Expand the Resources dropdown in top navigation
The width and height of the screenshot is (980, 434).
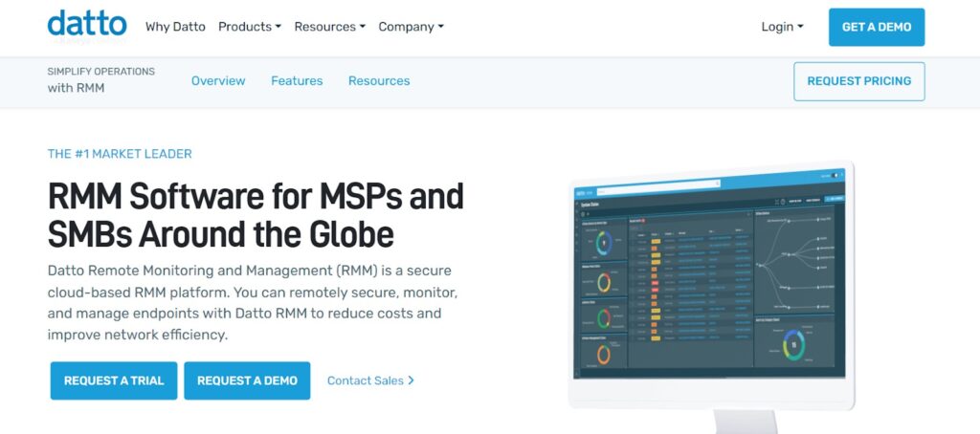329,27
